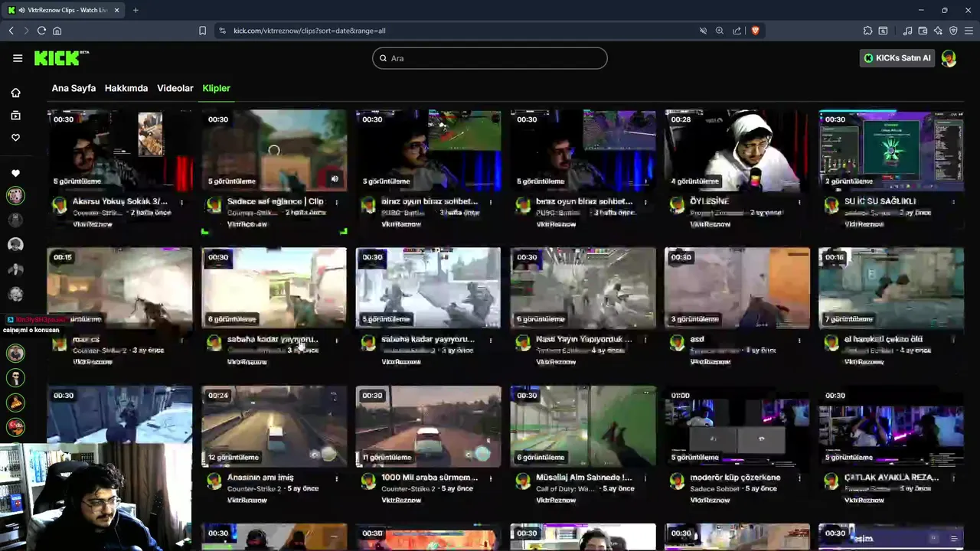Image resolution: width=980 pixels, height=551 pixels.
Task: Select the VktrReznow Clips browser tab
Action: pyautogui.click(x=64, y=10)
